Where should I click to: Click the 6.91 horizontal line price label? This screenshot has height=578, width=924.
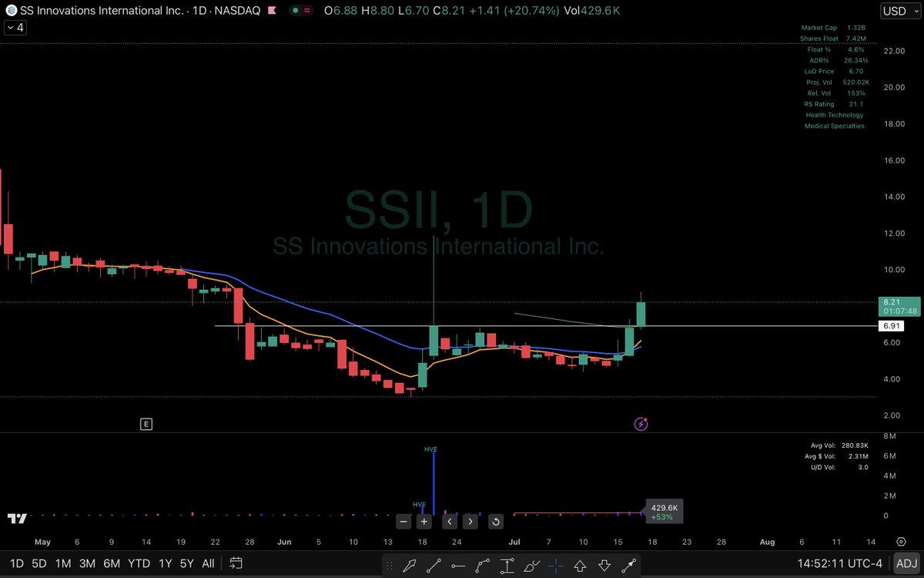coord(890,327)
